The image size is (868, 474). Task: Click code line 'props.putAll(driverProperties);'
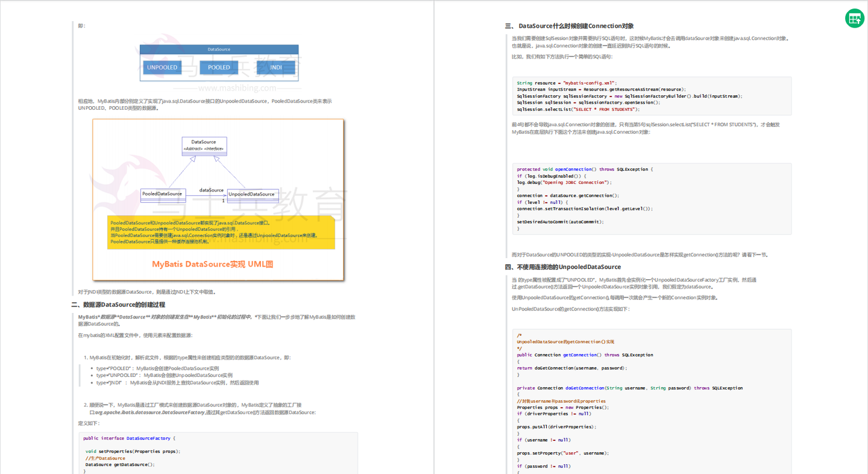pyautogui.click(x=556, y=427)
